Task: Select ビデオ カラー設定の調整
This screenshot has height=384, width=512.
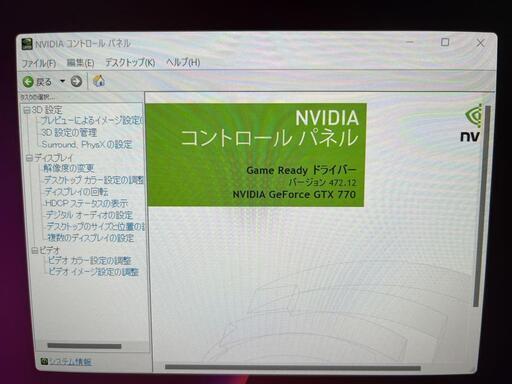Action: click(90, 260)
